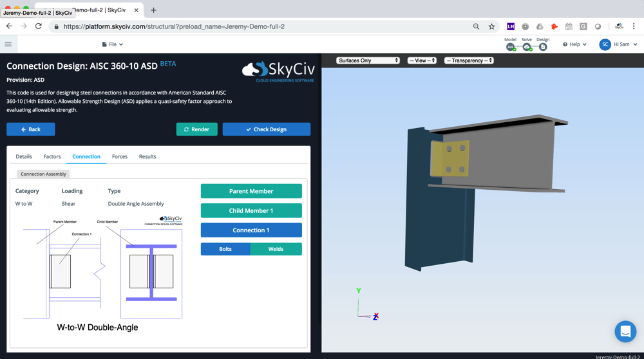Switch to the Details tab

pos(24,156)
